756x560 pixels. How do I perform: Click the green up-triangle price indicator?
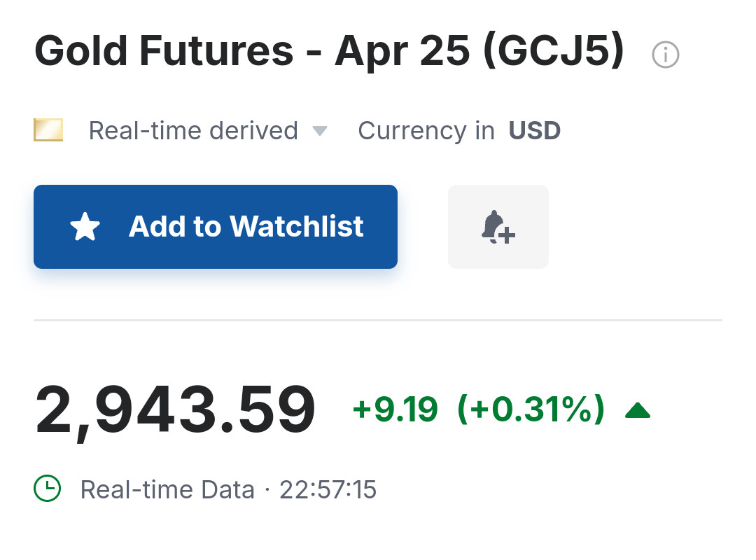click(637, 410)
